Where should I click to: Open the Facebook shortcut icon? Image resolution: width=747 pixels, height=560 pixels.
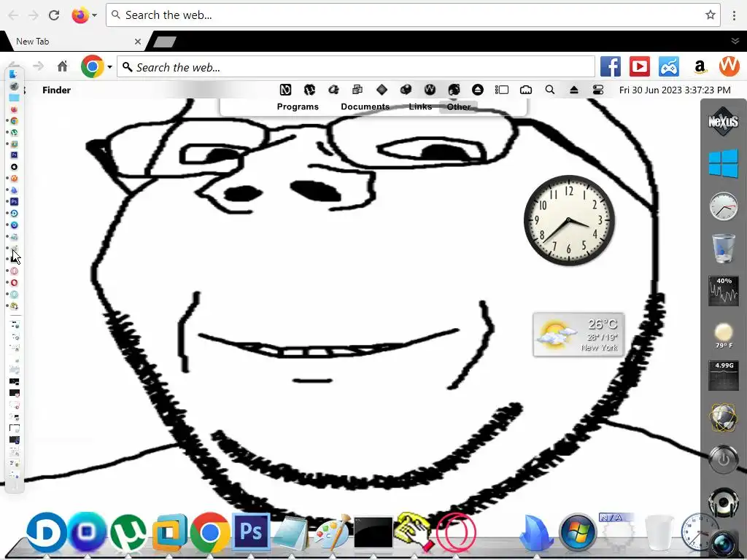(611, 66)
